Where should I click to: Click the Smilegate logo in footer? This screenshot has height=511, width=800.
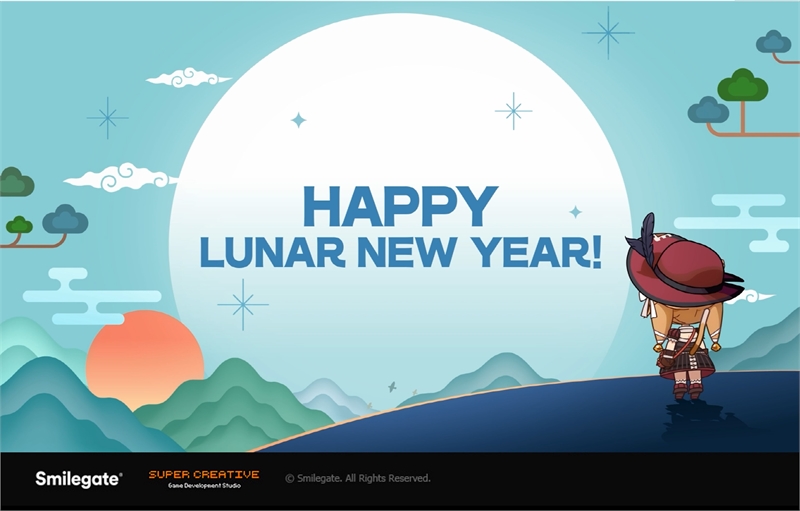(79, 479)
